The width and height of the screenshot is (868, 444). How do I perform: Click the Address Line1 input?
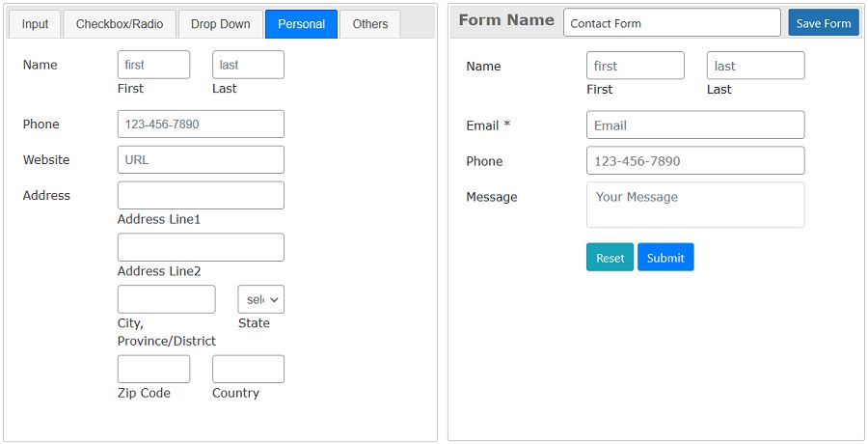click(201, 195)
